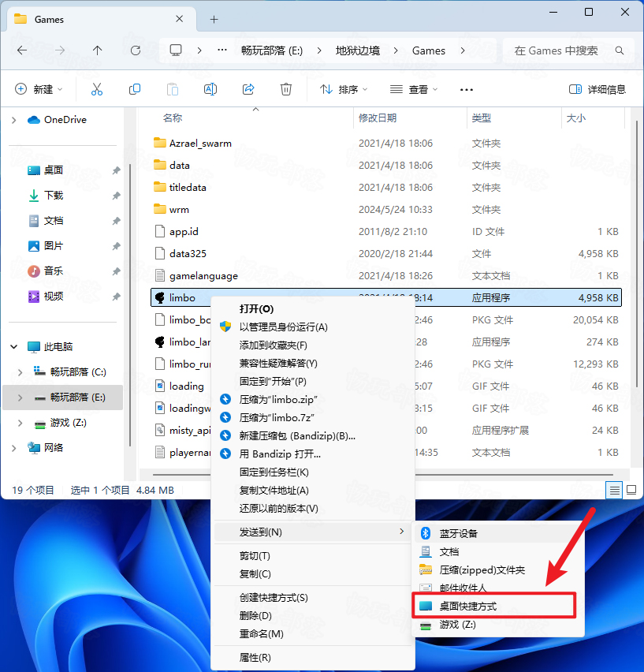Choose 创建快捷方式(S)

coord(274,597)
